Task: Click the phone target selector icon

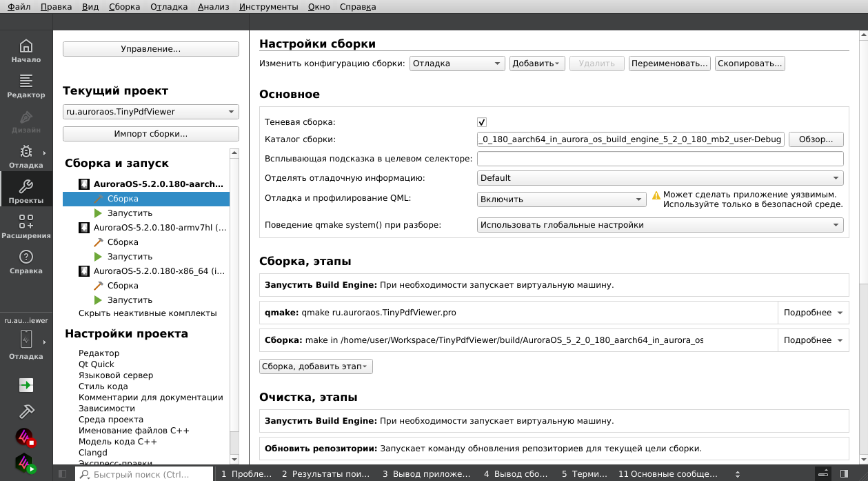Action: click(26, 340)
